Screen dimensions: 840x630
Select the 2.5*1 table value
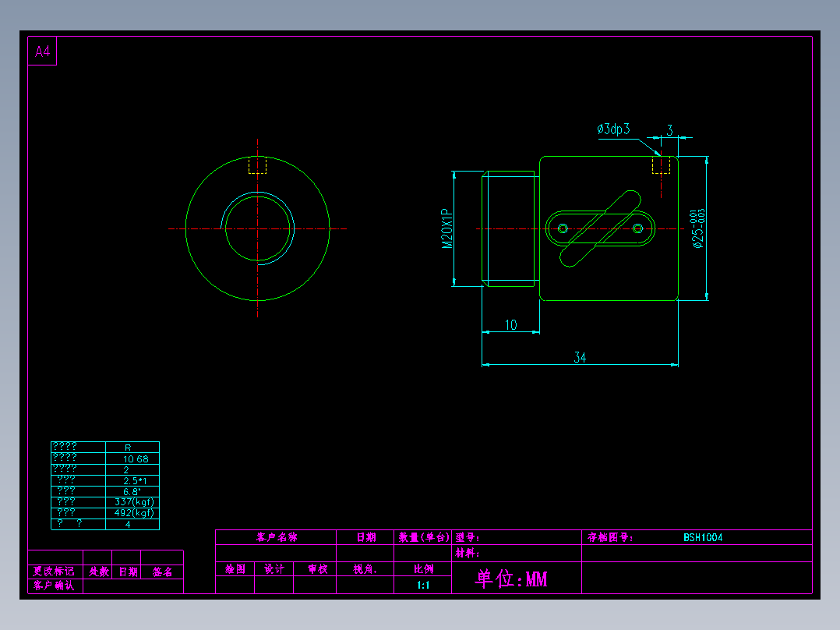tap(135, 481)
